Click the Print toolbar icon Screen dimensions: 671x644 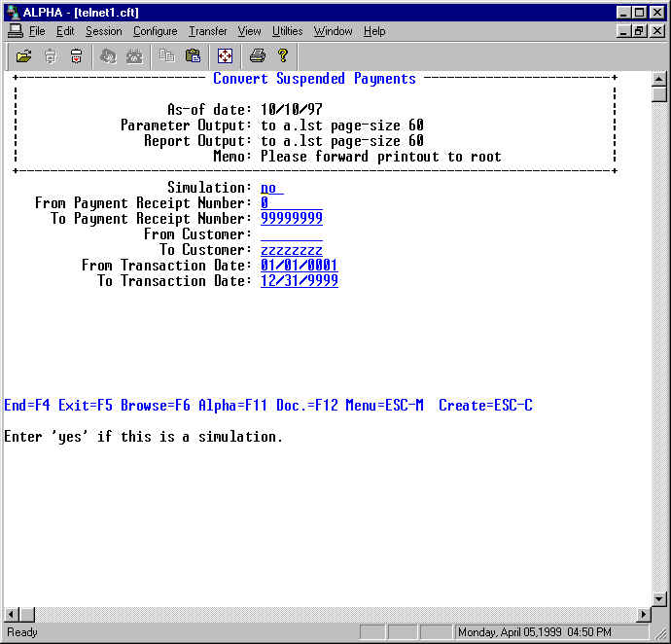(x=257, y=56)
